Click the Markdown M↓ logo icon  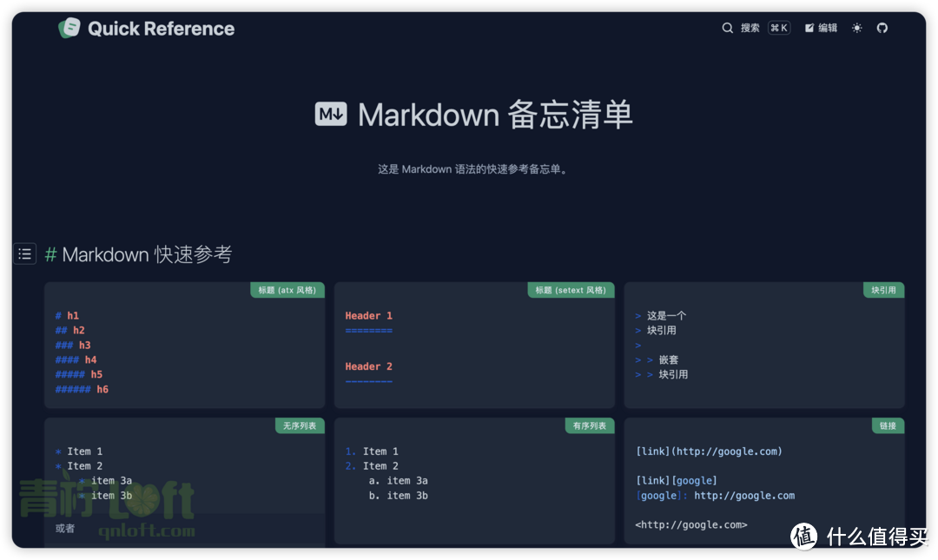(x=331, y=114)
